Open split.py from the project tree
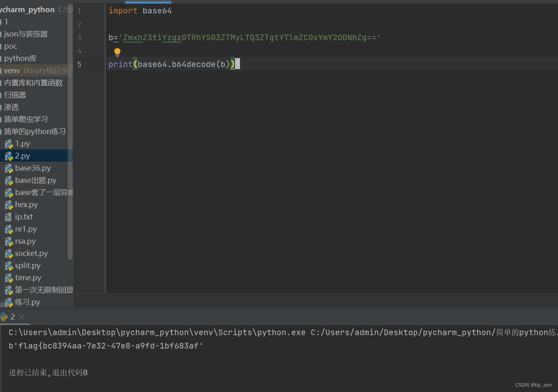The width and height of the screenshot is (558, 392). click(x=28, y=266)
